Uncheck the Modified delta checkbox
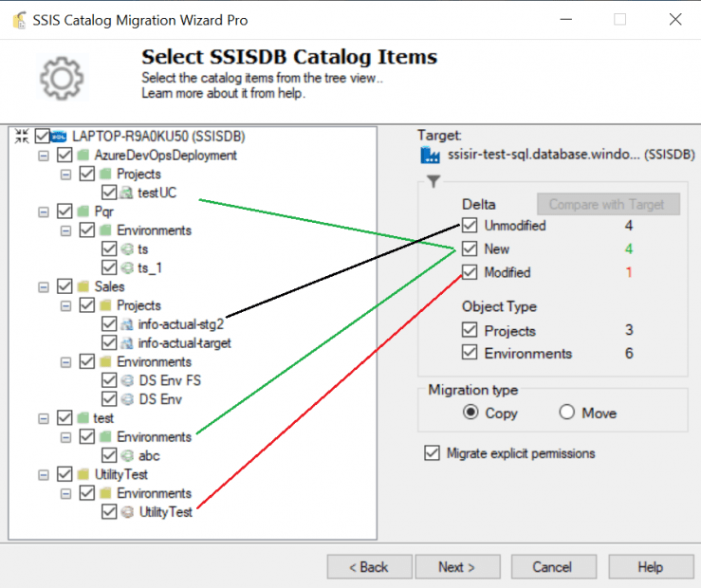 point(470,273)
